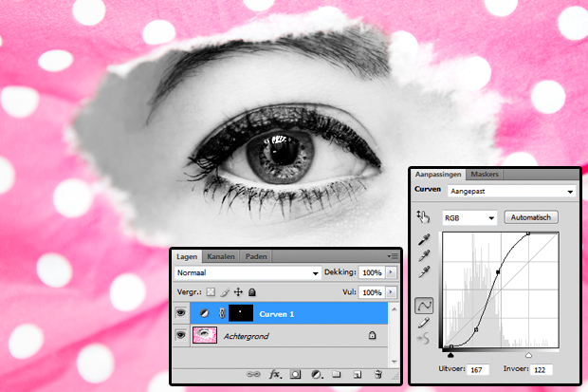Open the Dekking slider arrow
The height and width of the screenshot is (392, 588).
391,272
